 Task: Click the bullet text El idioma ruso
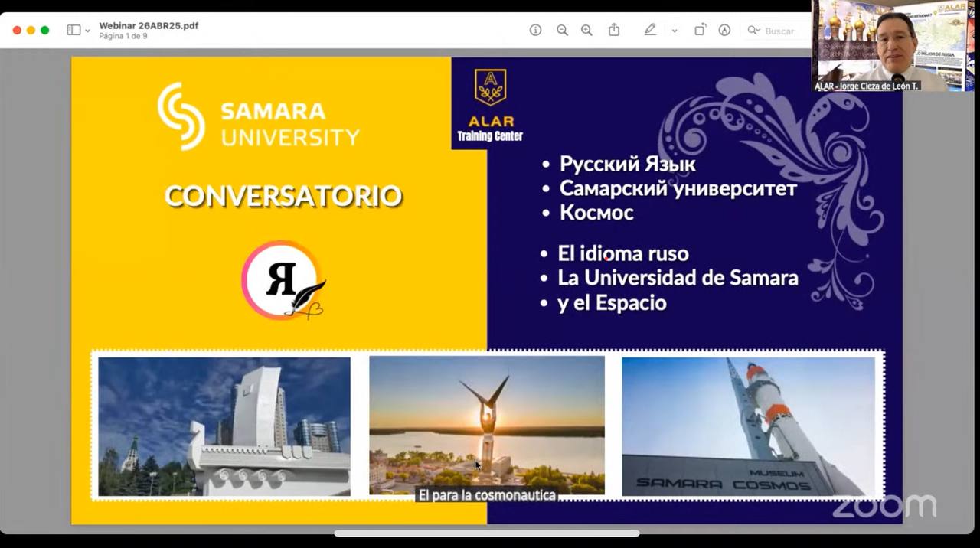[623, 253]
